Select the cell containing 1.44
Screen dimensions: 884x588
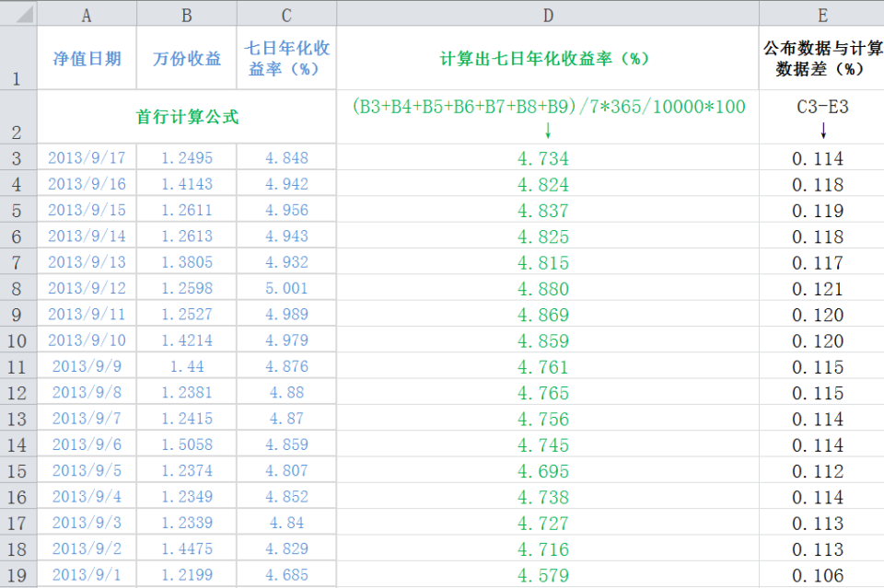[186, 366]
